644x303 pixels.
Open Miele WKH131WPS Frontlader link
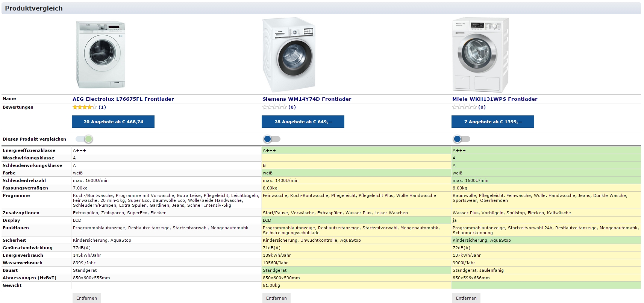click(495, 99)
